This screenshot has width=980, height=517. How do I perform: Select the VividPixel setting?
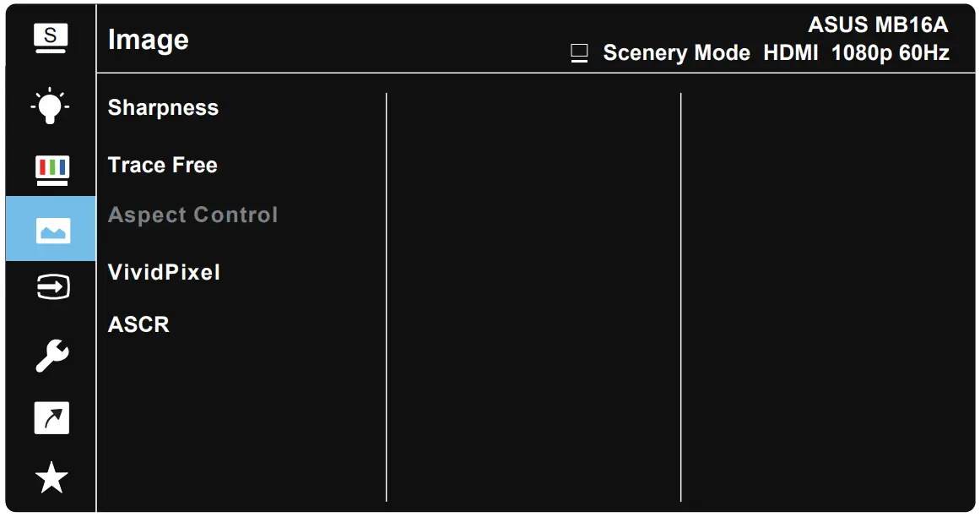tap(164, 272)
